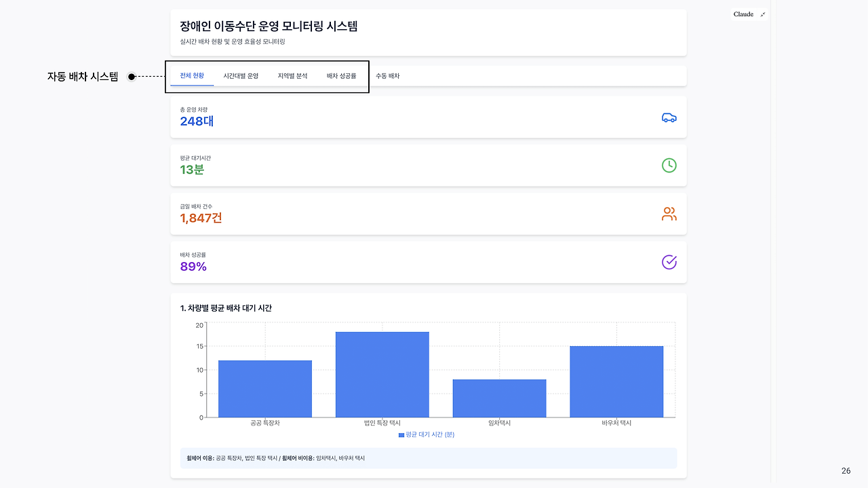
Task: Click the 248대 value
Action: coord(197,121)
